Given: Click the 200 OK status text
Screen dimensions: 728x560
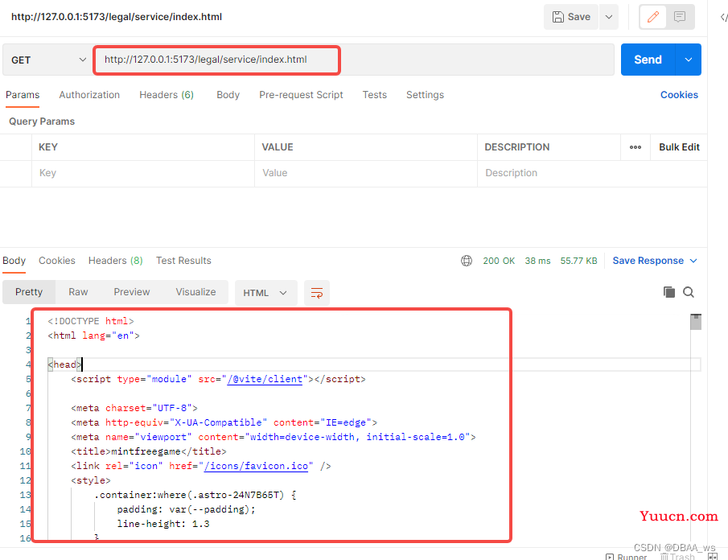Looking at the screenshot, I should click(499, 261).
